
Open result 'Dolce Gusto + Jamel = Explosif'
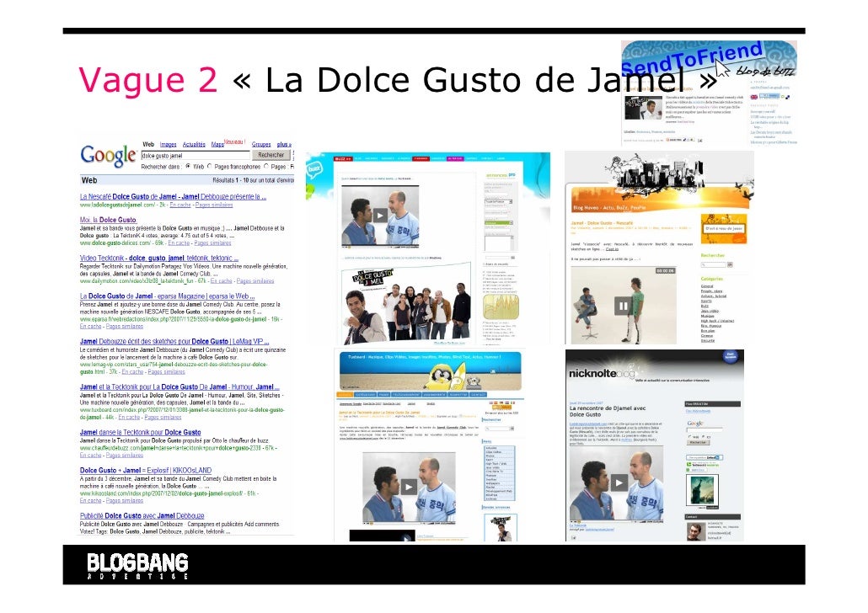pyautogui.click(x=146, y=470)
